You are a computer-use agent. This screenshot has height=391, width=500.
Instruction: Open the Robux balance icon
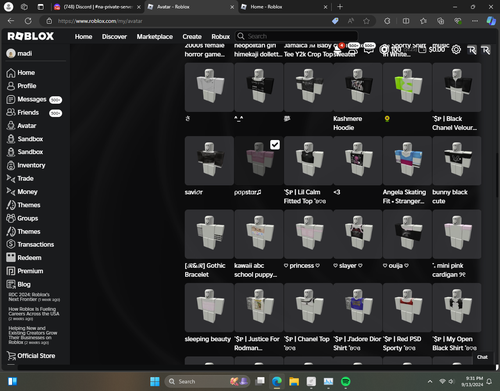coord(384,50)
